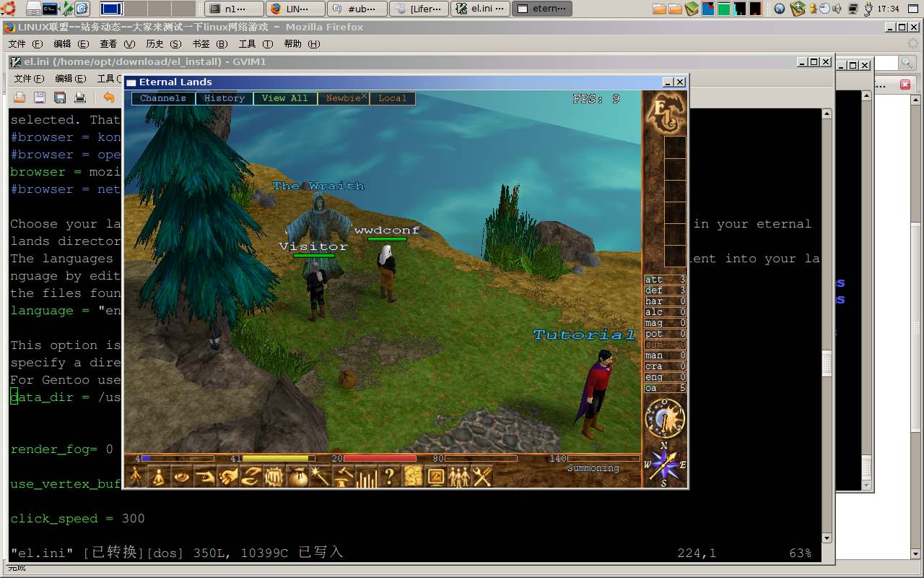Image resolution: width=924 pixels, height=578 pixels.
Task: Switch to the [Lifer… taskbar button
Action: pyautogui.click(x=419, y=9)
